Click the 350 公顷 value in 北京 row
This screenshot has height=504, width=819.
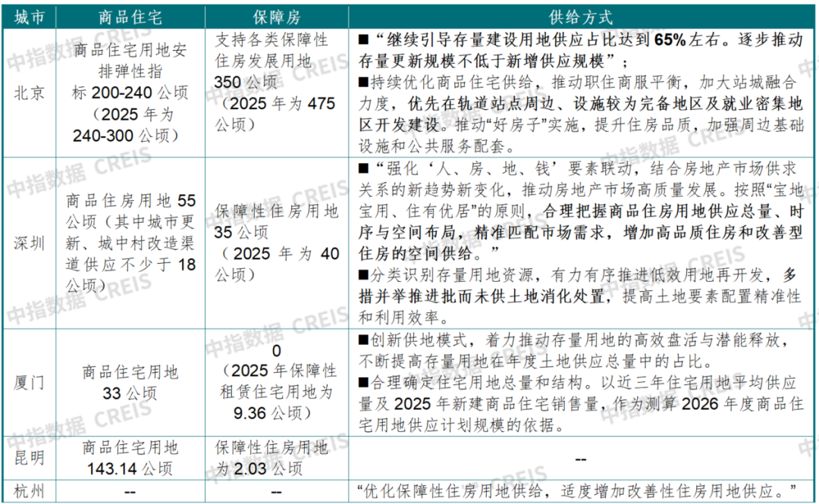pyautogui.click(x=246, y=82)
